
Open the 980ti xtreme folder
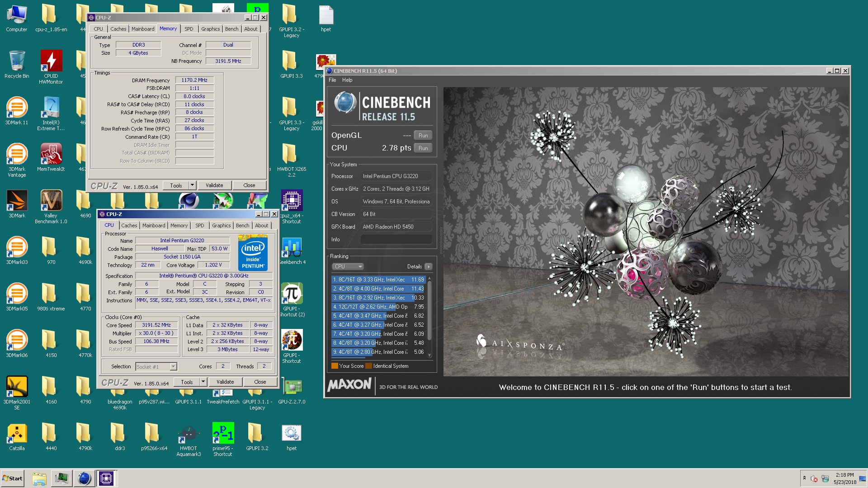[x=51, y=297]
